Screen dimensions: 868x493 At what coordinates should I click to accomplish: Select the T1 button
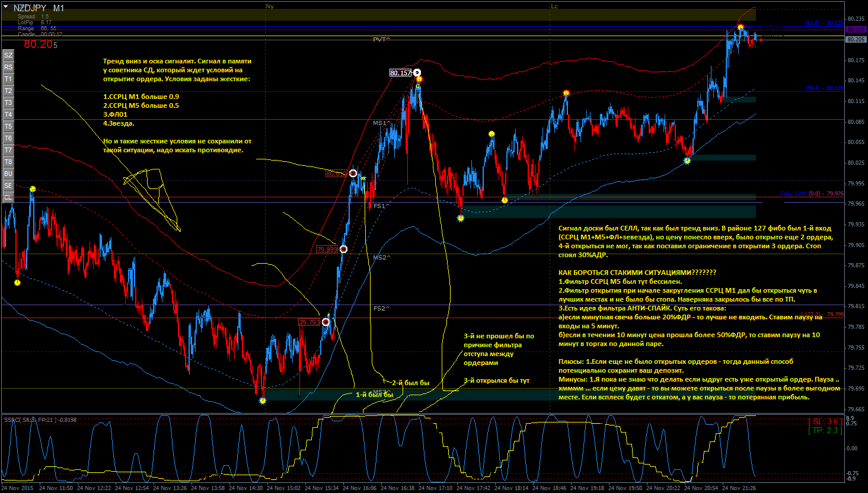8,79
